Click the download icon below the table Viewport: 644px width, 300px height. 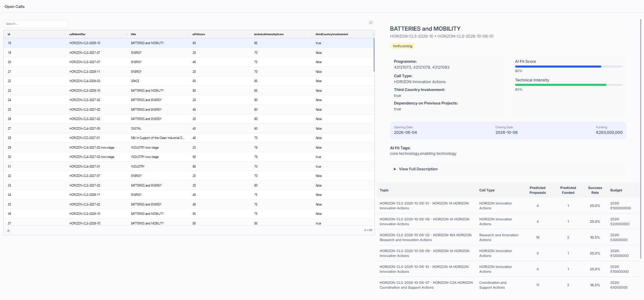pyautogui.click(x=9, y=230)
